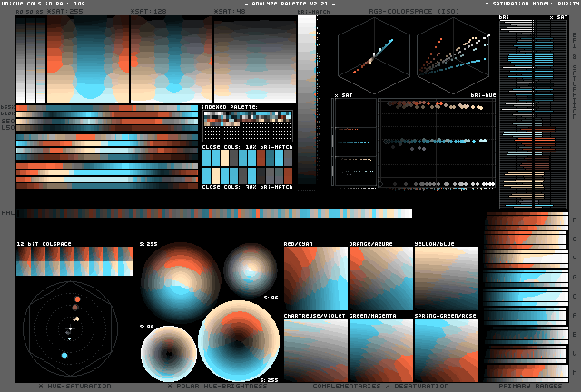581x392 pixels.
Task: Click cyan dot in hue-saturation hexagon
Action: click(x=64, y=356)
